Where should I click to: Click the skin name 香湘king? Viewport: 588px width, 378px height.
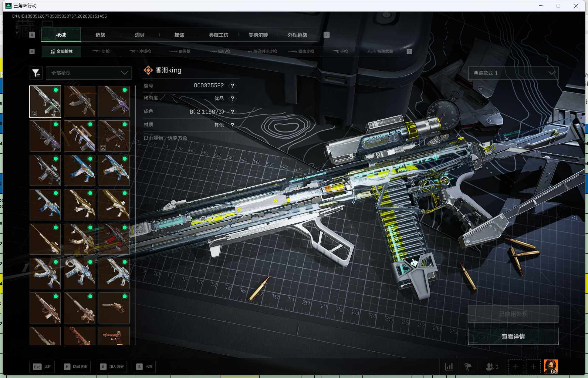coord(168,70)
